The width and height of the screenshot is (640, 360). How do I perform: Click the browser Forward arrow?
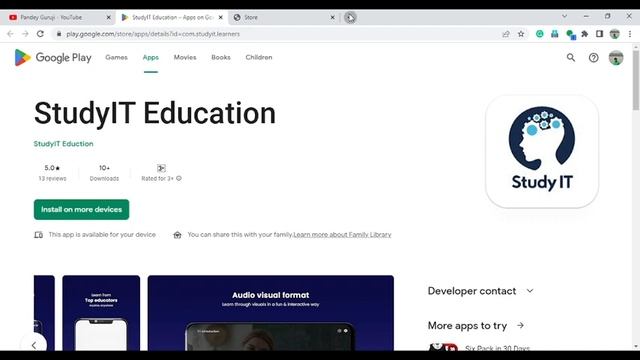pos(25,34)
